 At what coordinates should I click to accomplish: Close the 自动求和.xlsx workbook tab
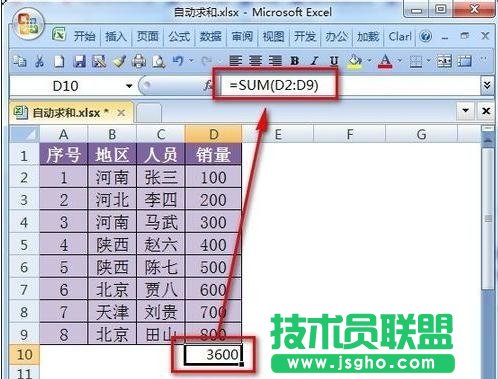pyautogui.click(x=121, y=113)
